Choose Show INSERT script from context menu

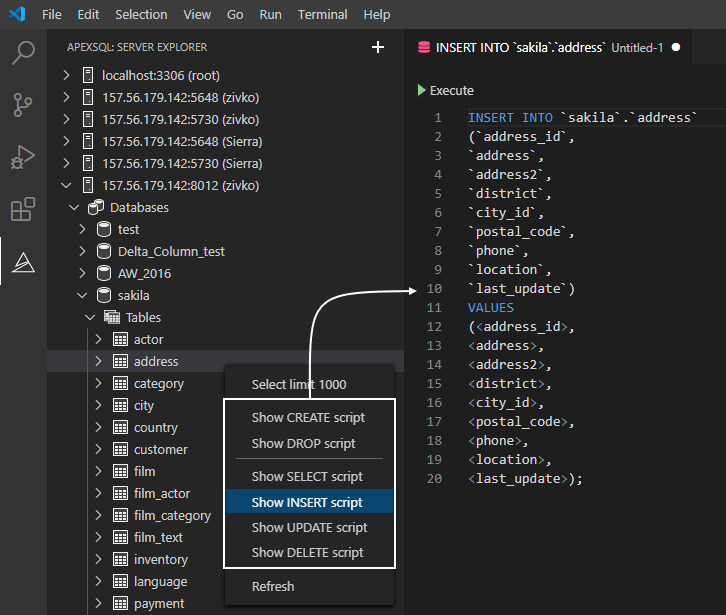307,503
